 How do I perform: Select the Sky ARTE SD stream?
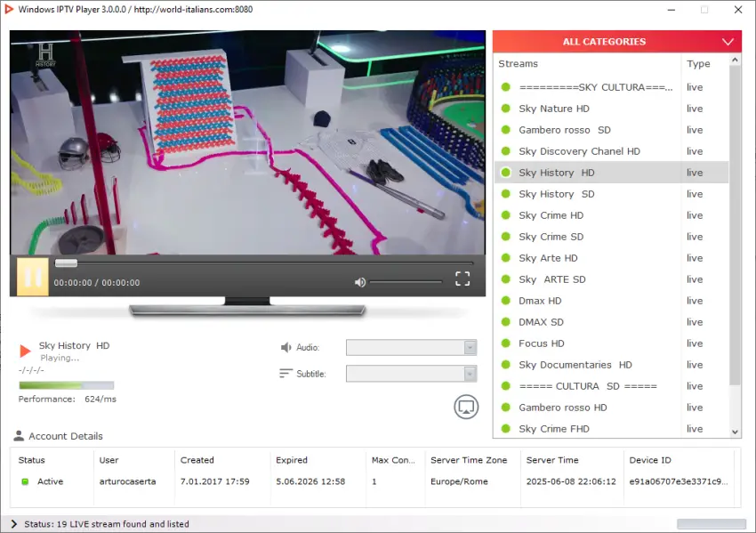tap(611, 279)
